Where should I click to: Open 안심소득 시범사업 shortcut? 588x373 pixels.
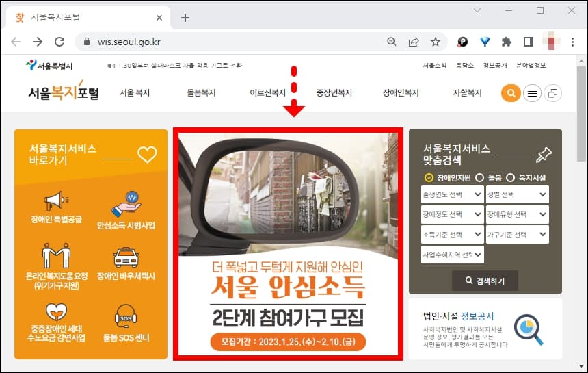tap(126, 211)
